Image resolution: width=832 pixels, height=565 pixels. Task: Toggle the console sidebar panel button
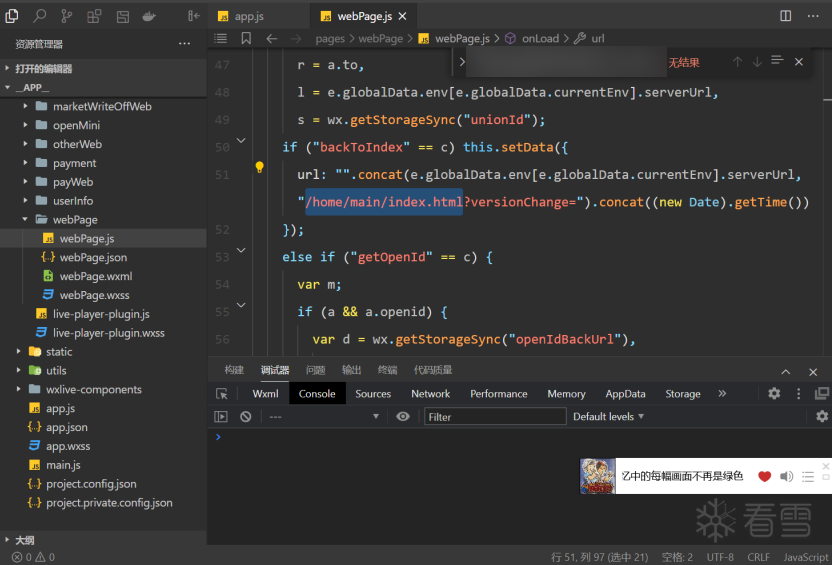click(222, 416)
